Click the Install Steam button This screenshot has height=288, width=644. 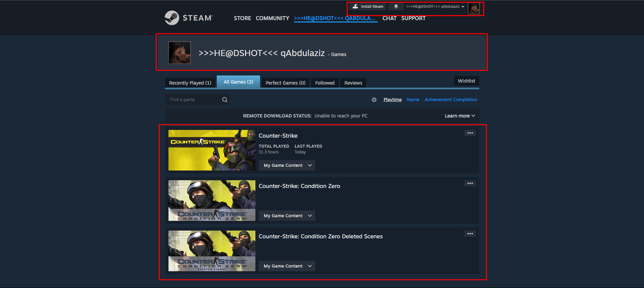(x=368, y=6)
